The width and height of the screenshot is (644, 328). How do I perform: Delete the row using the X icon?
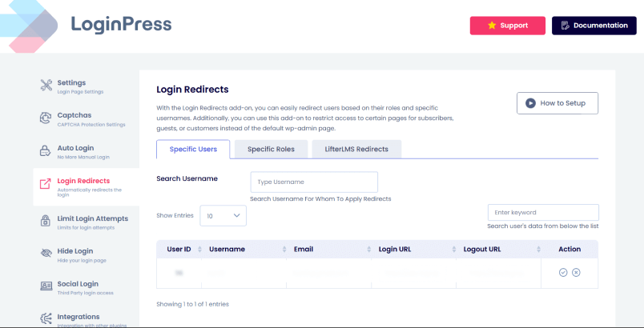coord(576,272)
